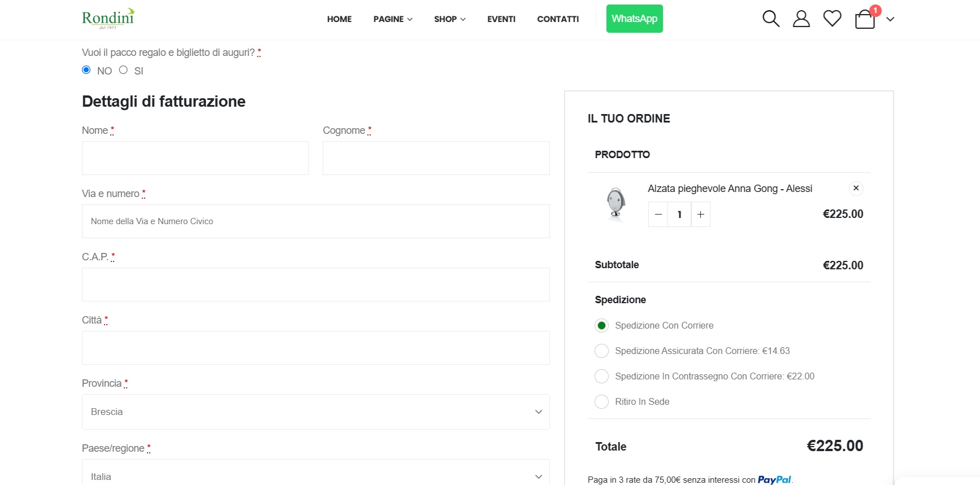The width and height of the screenshot is (980, 485).
Task: Open the wishlist heart icon
Action: point(832,19)
